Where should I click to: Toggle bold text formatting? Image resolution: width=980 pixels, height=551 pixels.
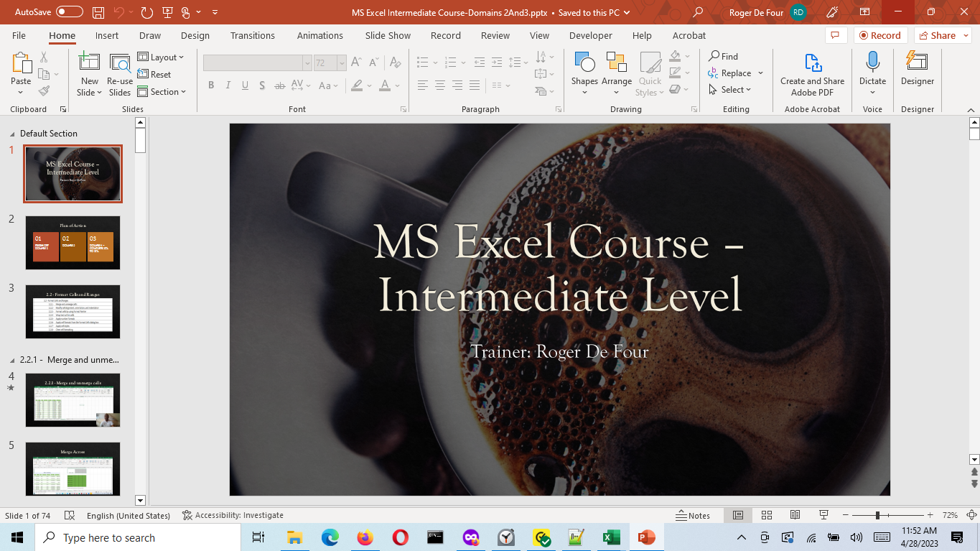coord(210,85)
